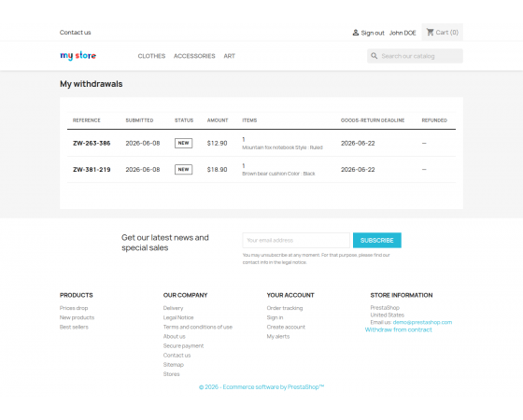Screen dimensions: 523x420
Task: Click the $12.90 amount
Action: [x=217, y=143]
